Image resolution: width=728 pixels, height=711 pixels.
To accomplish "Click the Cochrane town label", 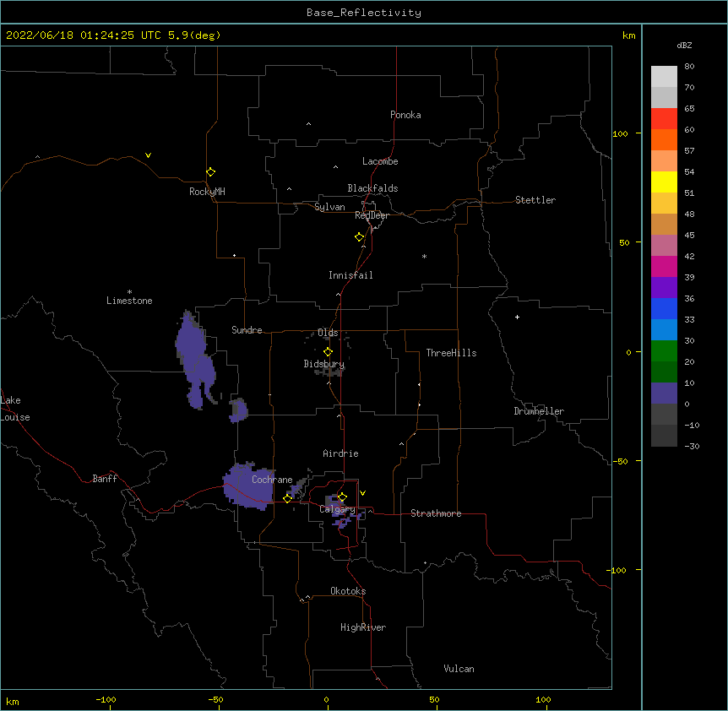I will click(272, 480).
